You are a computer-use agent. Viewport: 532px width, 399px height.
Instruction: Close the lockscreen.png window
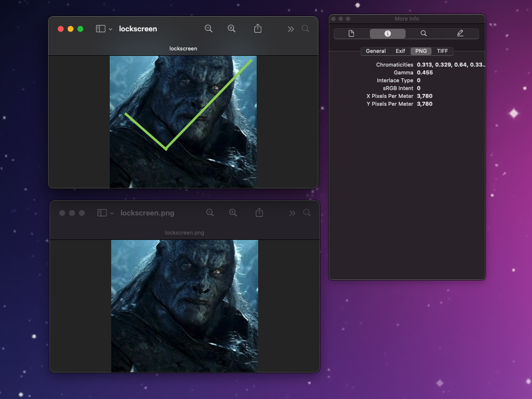point(62,213)
